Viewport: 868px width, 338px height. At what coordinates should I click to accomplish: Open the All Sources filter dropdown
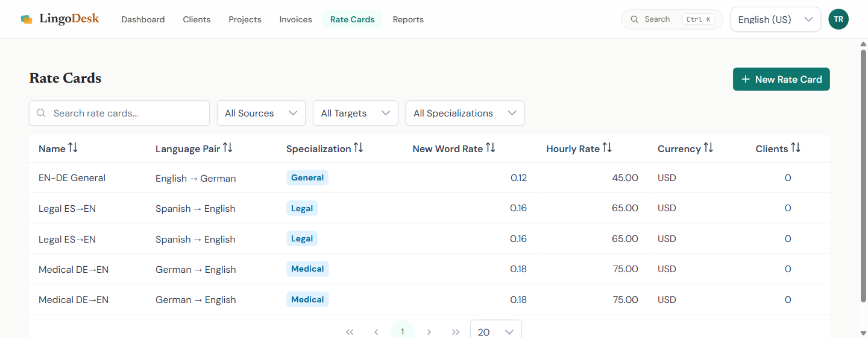click(x=261, y=113)
